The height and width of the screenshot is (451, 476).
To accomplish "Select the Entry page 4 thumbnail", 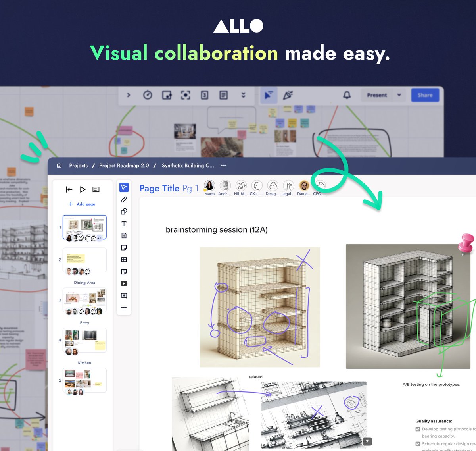I will pyautogui.click(x=84, y=340).
